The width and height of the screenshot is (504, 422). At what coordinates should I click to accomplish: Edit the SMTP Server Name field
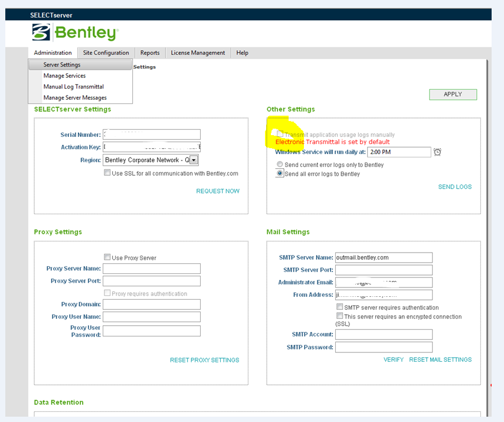pos(384,257)
